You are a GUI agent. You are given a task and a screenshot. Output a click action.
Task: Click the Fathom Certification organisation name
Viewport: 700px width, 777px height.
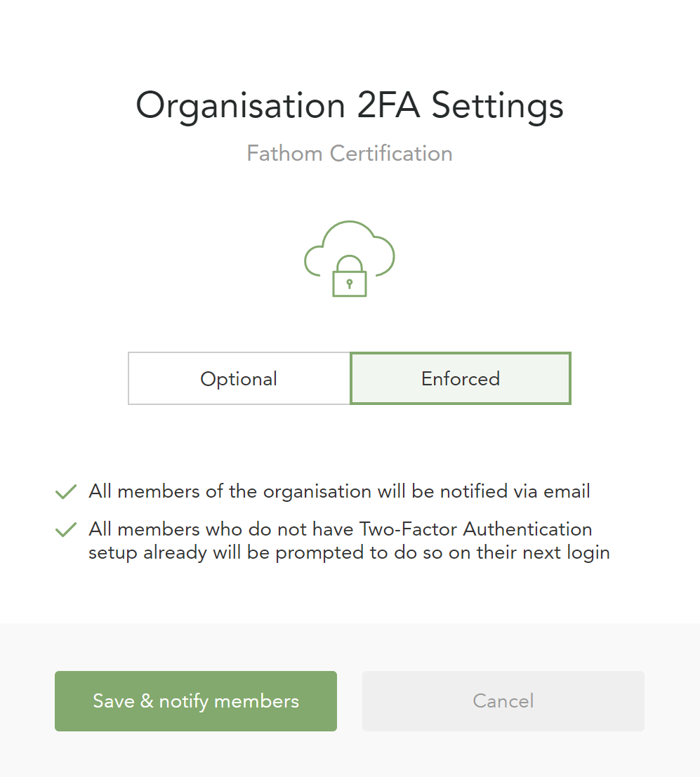coord(350,154)
